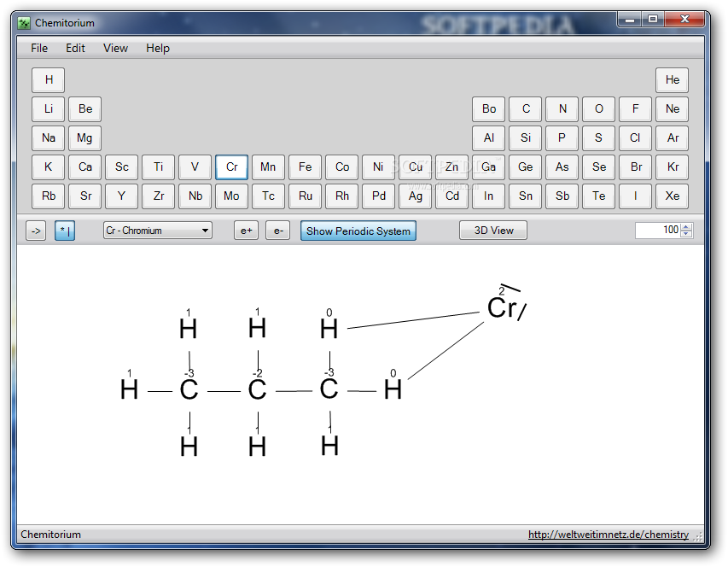Select the Beryllium (Be) element
This screenshot has height=567, width=728.
pyautogui.click(x=85, y=109)
